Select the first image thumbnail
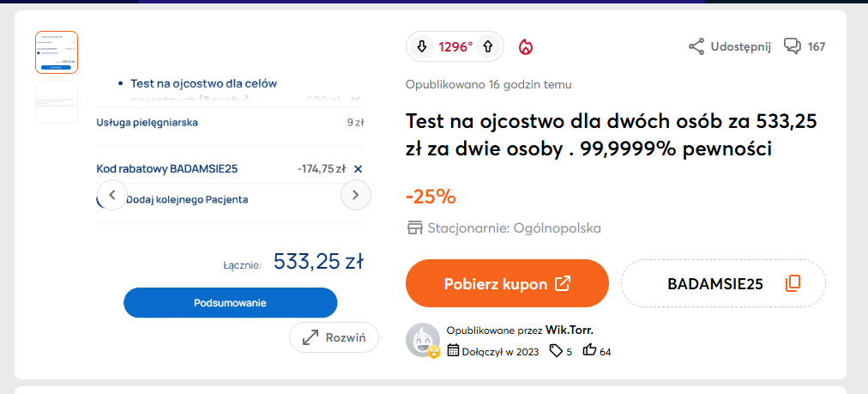The width and height of the screenshot is (868, 394). 57,52
